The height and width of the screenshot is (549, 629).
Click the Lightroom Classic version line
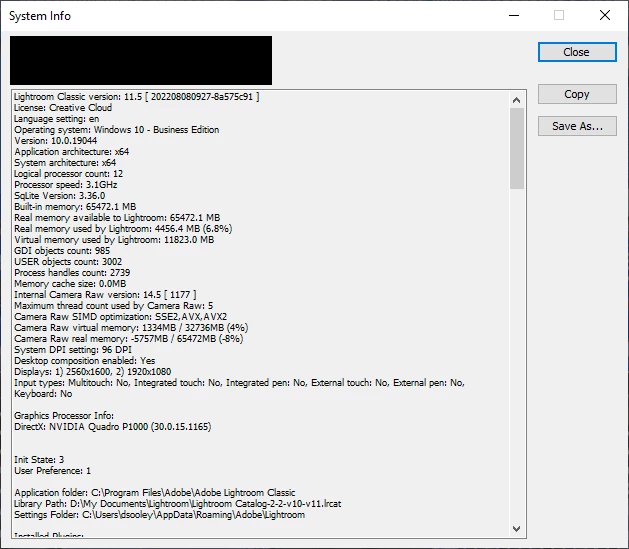click(x=136, y=97)
